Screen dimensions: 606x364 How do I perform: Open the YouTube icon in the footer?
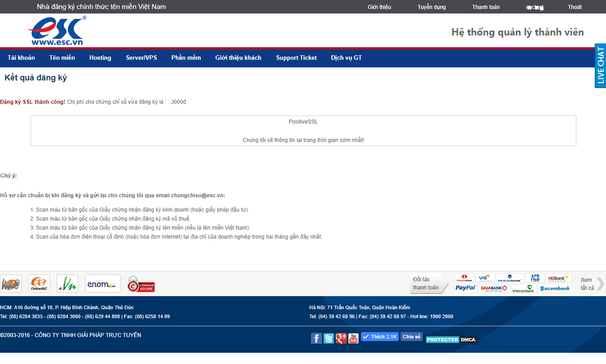pyautogui.click(x=353, y=338)
